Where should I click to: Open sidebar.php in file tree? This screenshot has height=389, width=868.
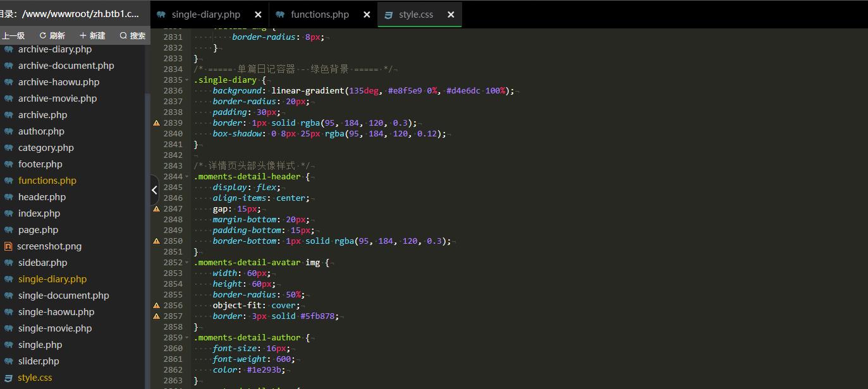[x=42, y=263]
